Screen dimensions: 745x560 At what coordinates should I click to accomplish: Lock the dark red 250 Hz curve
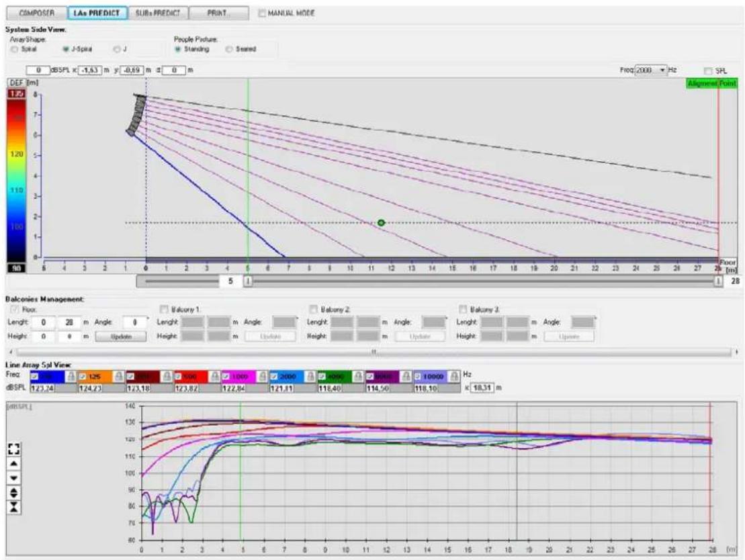167,377
